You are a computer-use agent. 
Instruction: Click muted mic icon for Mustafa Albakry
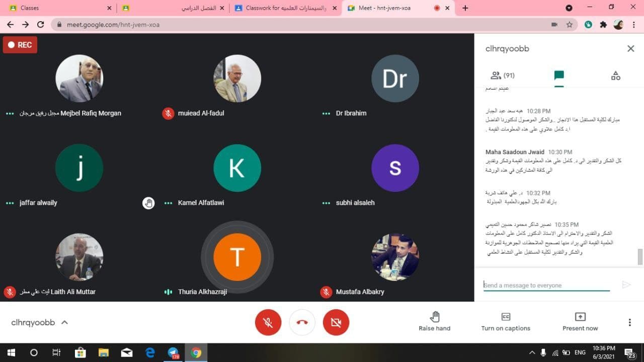pos(326,292)
